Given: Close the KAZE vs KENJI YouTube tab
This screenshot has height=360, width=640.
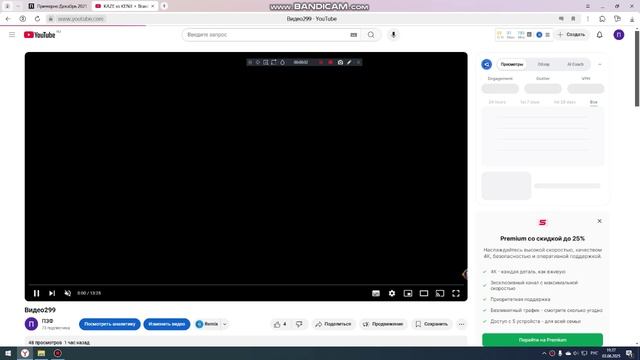Looking at the screenshot, I should 153,6.
